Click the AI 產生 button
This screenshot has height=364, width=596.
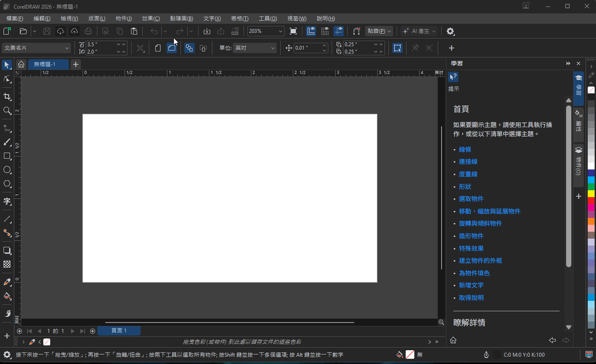pos(419,31)
